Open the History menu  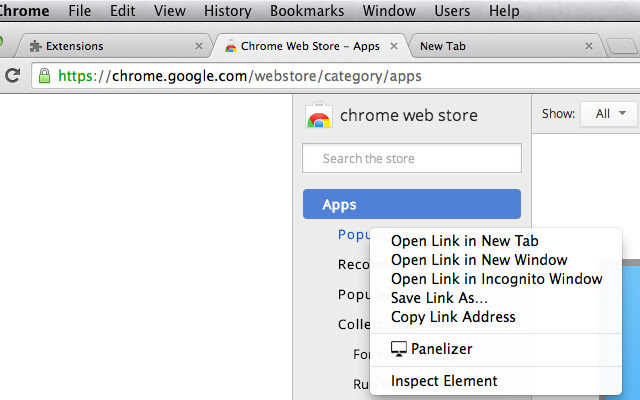tap(227, 11)
